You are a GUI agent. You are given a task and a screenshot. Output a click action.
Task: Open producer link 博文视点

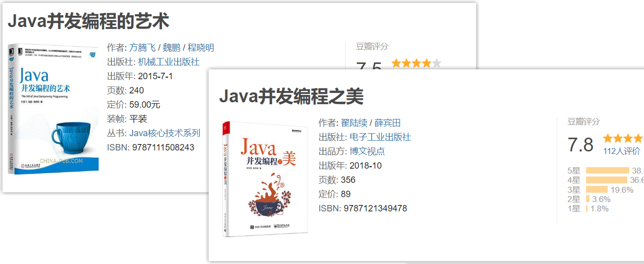coord(367,151)
